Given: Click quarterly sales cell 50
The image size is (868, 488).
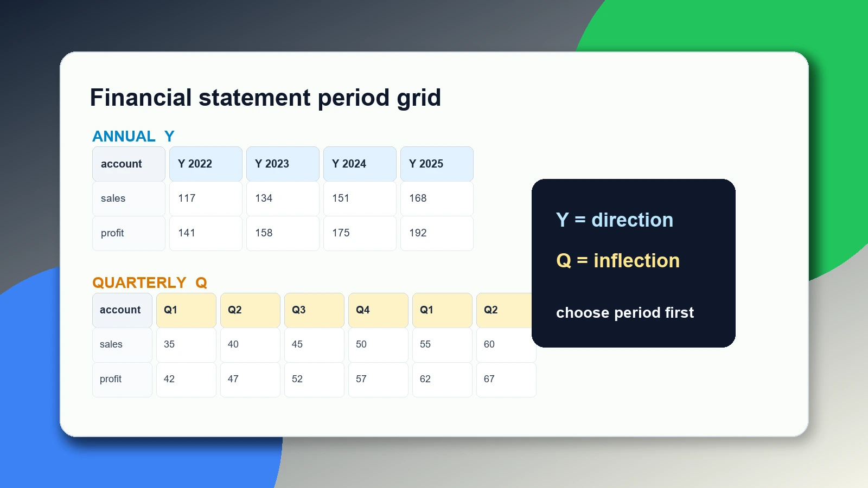Looking at the screenshot, I should pyautogui.click(x=378, y=345).
